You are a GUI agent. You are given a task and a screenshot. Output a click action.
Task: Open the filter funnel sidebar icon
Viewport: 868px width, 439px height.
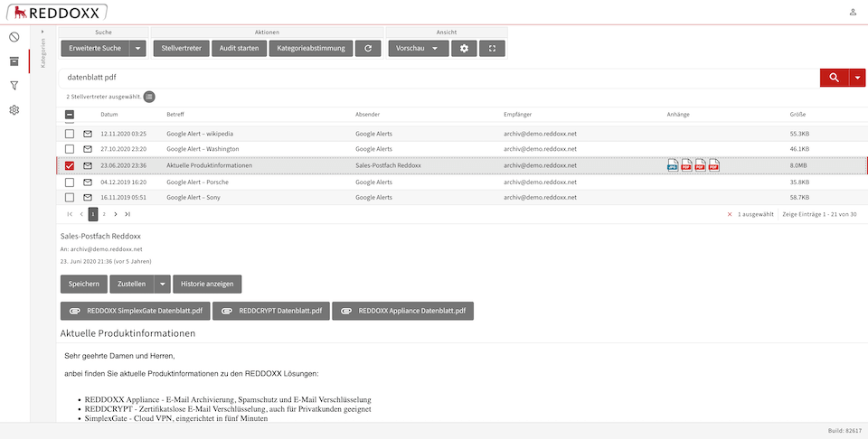[14, 86]
